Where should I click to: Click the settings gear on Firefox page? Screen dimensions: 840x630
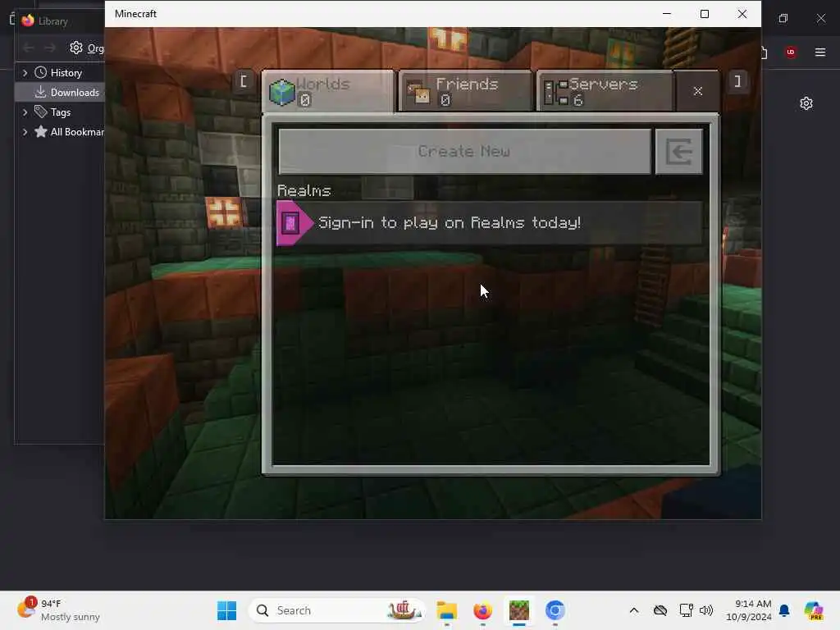coord(806,103)
